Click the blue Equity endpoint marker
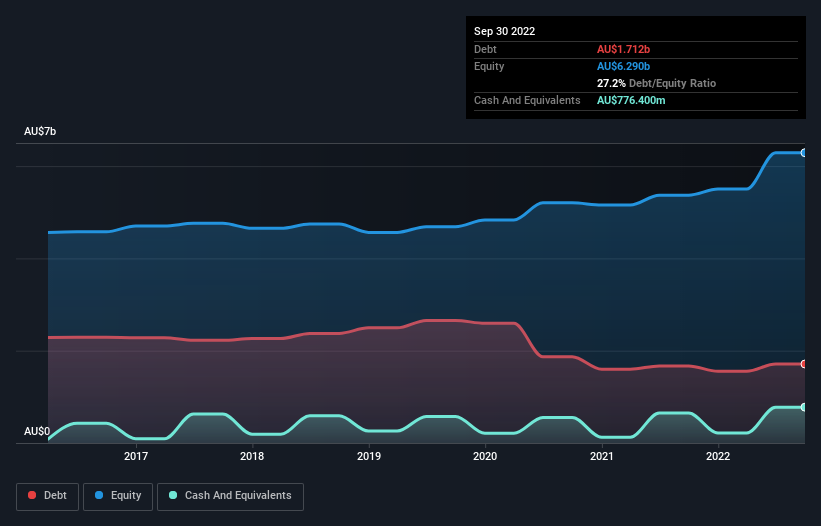This screenshot has width=821, height=526. pos(804,153)
